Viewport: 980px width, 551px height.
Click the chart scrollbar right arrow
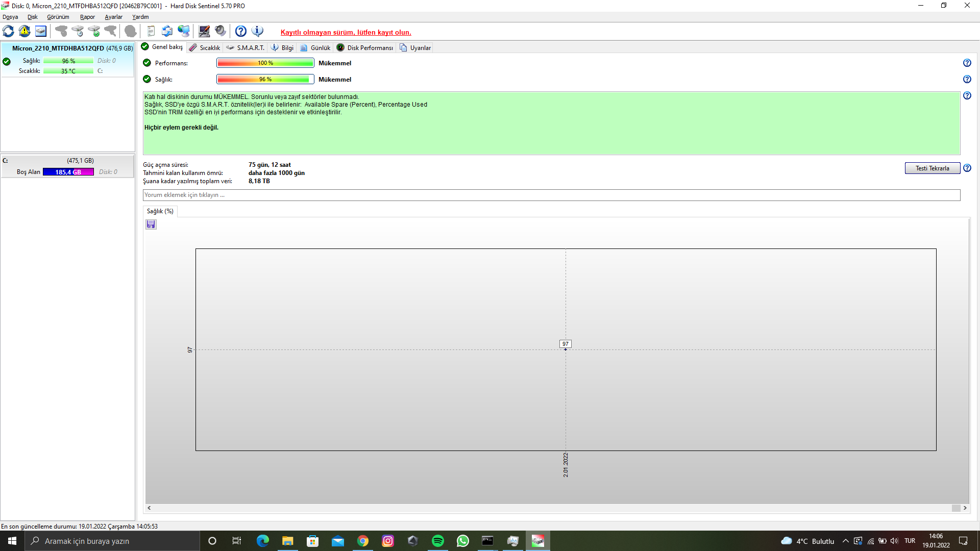[965, 508]
